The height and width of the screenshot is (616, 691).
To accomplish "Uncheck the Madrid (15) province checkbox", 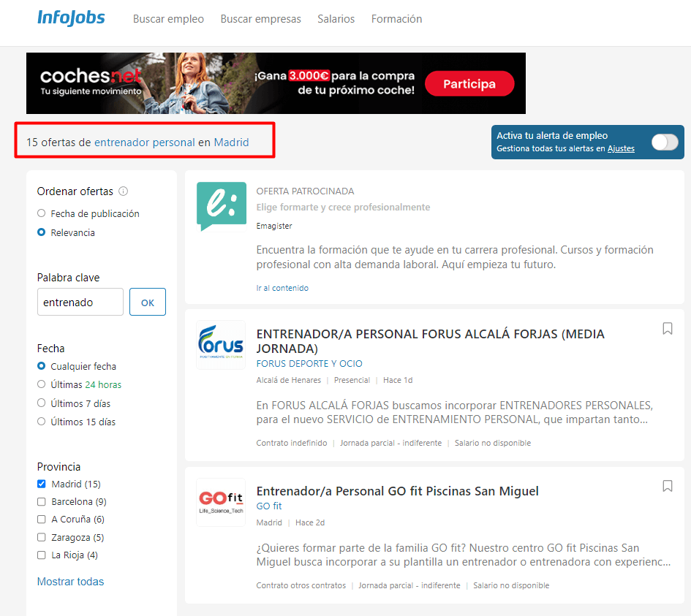I will [x=42, y=484].
